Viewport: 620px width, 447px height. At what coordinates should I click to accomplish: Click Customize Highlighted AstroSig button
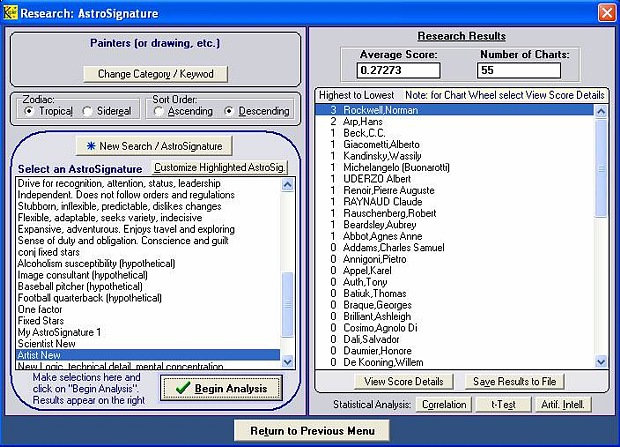click(219, 167)
